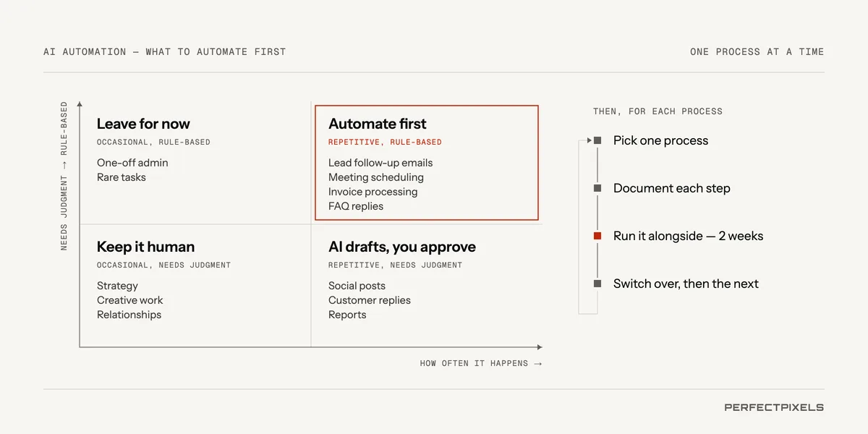Select 'Social posts' text

click(x=357, y=286)
